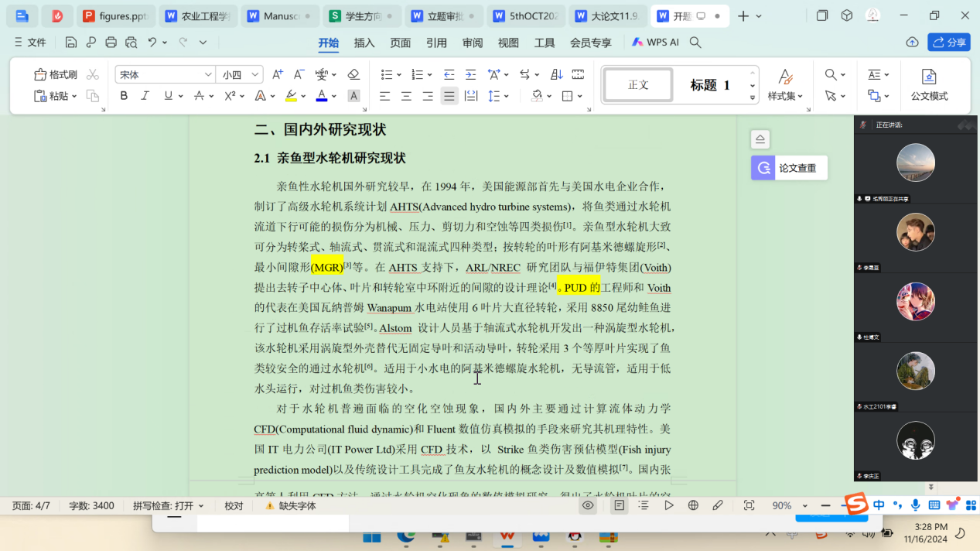Click the save icon in quick access toolbar
980x551 pixels.
[71, 43]
